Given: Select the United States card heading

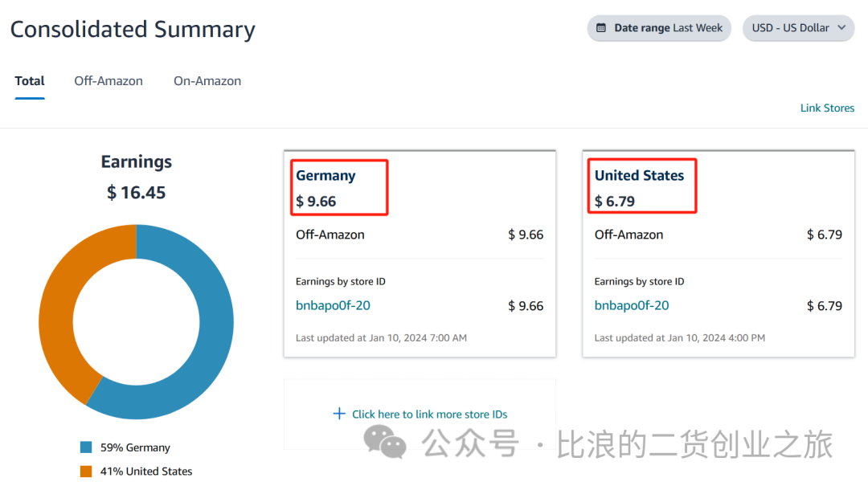Looking at the screenshot, I should (x=640, y=175).
